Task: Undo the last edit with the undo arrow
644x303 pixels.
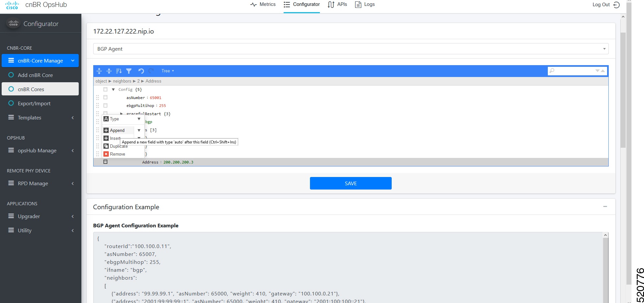Action: click(x=141, y=71)
